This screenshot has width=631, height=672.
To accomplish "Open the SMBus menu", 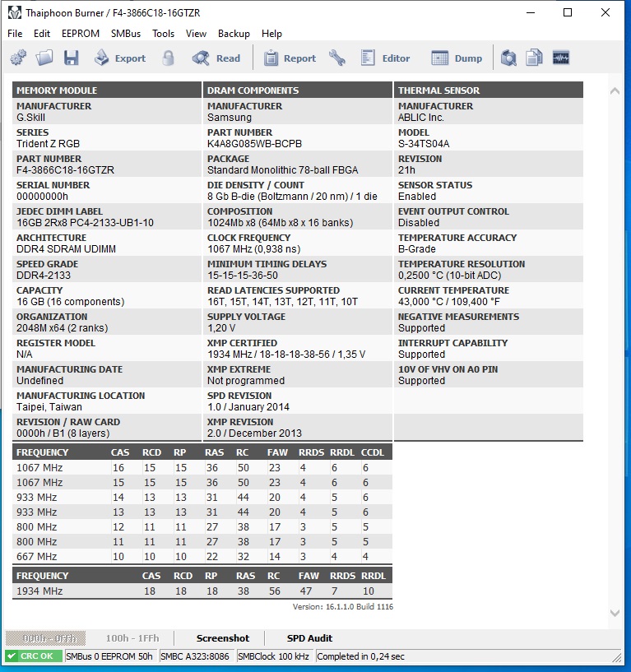I will point(126,34).
